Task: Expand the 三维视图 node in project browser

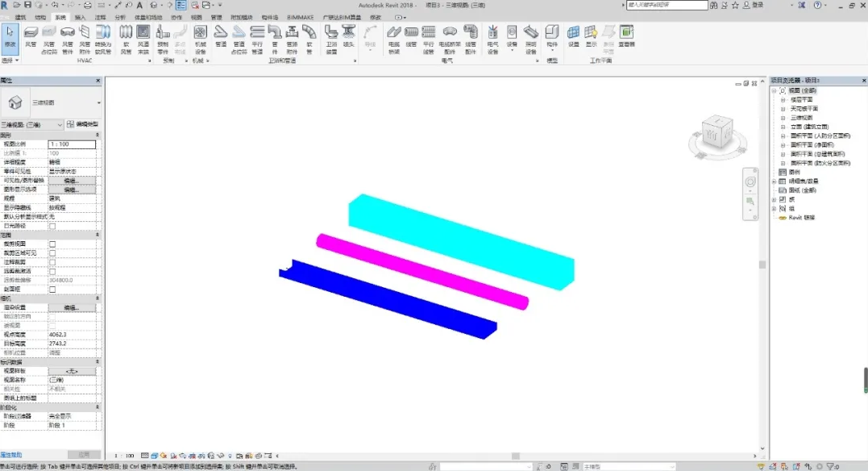Action: [783, 118]
